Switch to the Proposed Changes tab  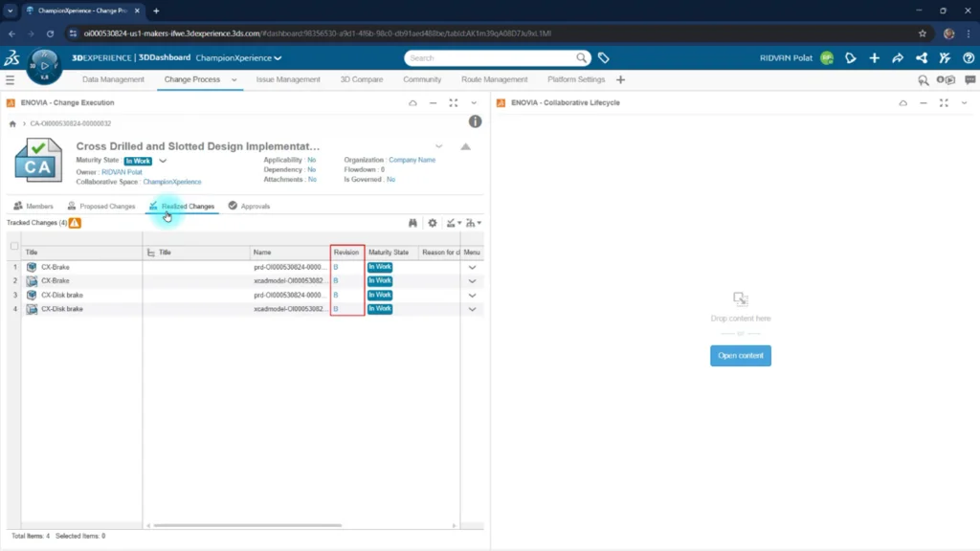tap(101, 207)
